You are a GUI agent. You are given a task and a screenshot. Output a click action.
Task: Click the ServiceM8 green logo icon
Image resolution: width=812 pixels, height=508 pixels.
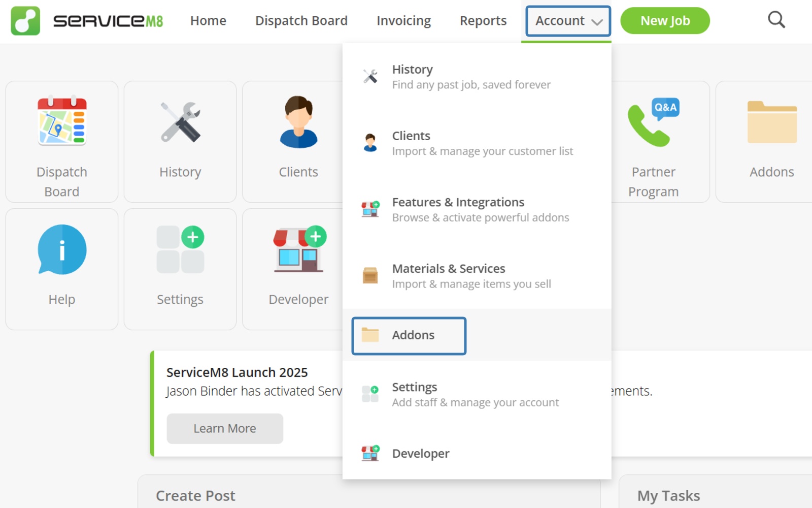click(x=25, y=21)
